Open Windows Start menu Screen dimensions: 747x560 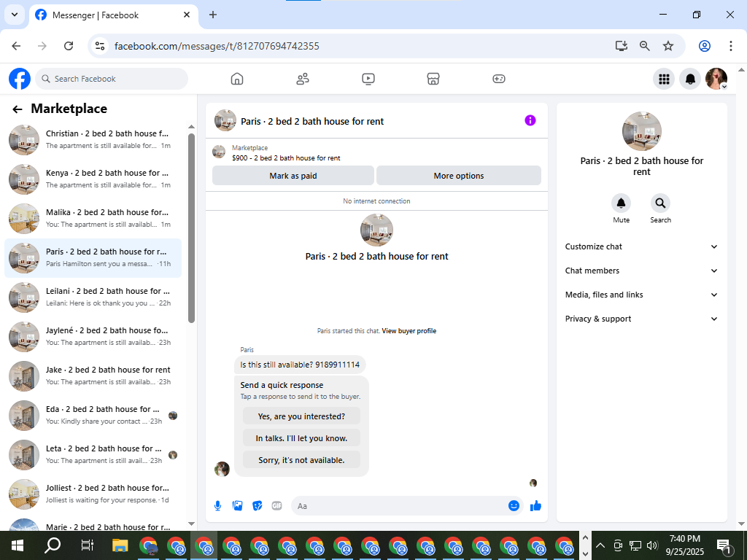pyautogui.click(x=18, y=545)
